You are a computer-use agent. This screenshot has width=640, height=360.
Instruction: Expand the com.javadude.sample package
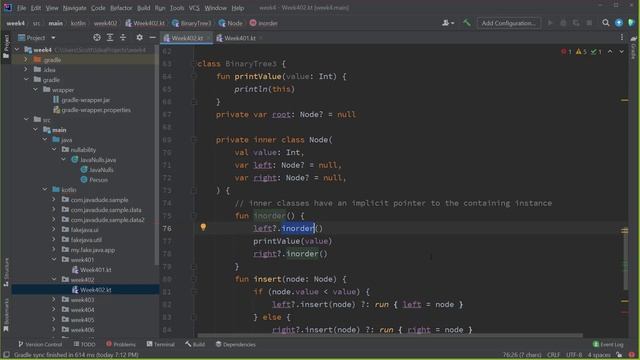coord(54,200)
